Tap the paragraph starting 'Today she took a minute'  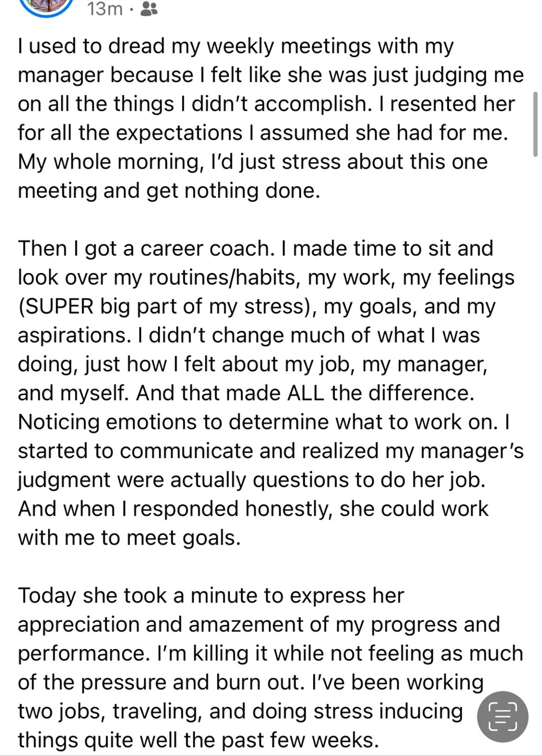click(x=271, y=667)
